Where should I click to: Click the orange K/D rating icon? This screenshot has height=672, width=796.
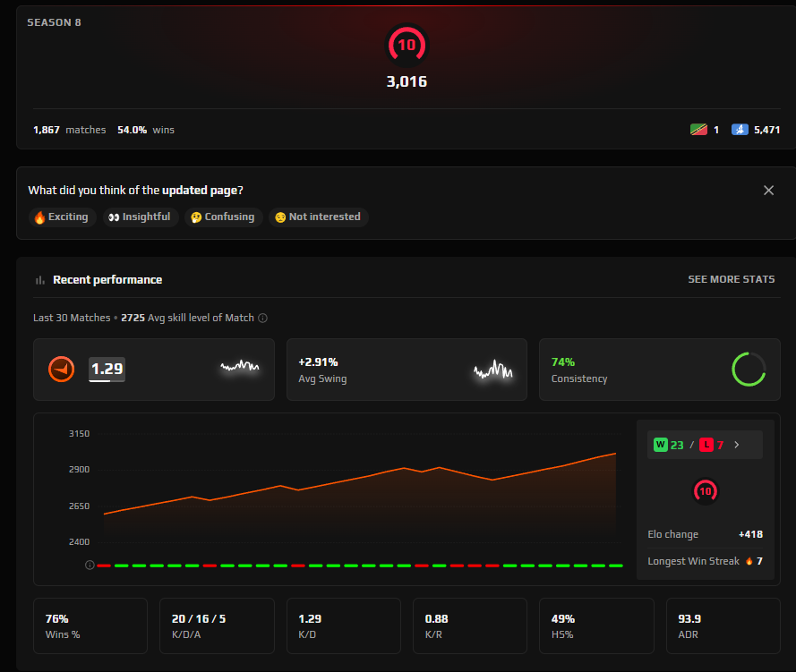[62, 370]
